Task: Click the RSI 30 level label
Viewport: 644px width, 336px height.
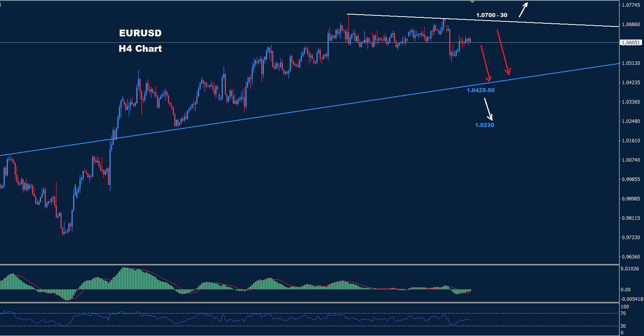Action: click(x=623, y=326)
